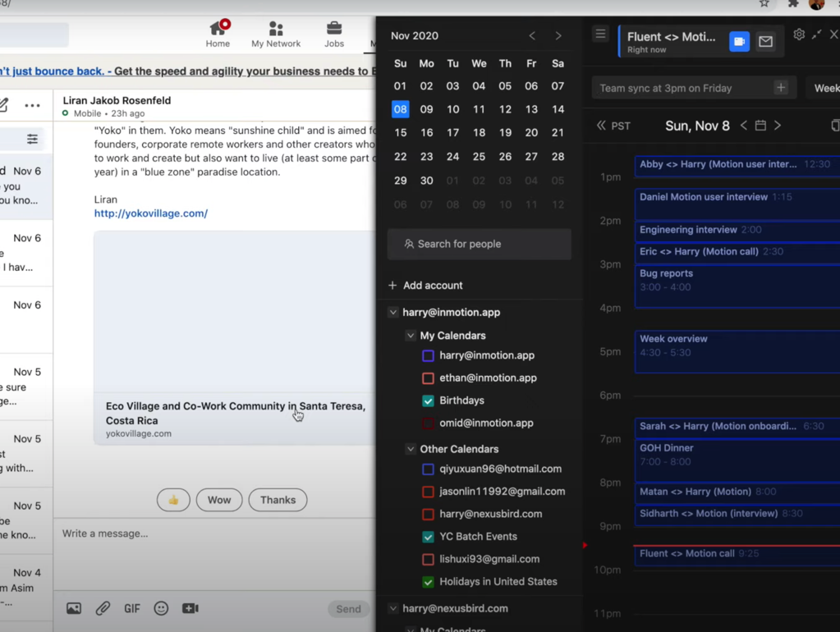Open Motion settings gear icon

(799, 34)
